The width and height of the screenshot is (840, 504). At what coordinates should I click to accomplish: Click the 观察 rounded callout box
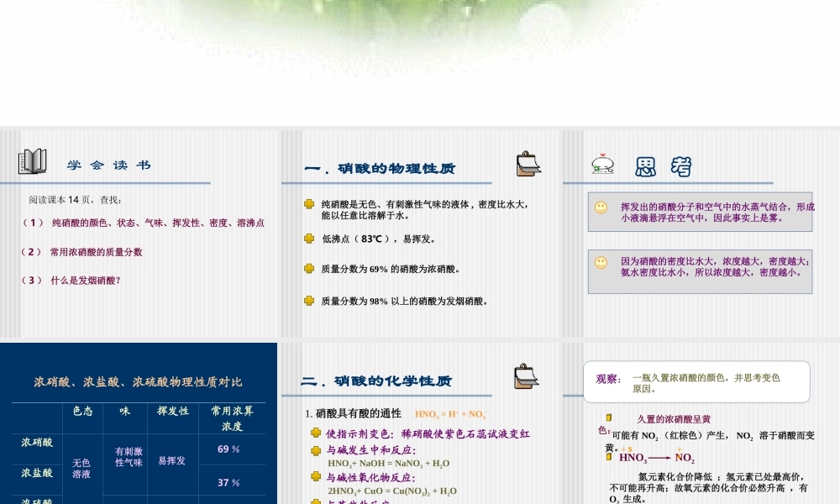pyautogui.click(x=696, y=382)
